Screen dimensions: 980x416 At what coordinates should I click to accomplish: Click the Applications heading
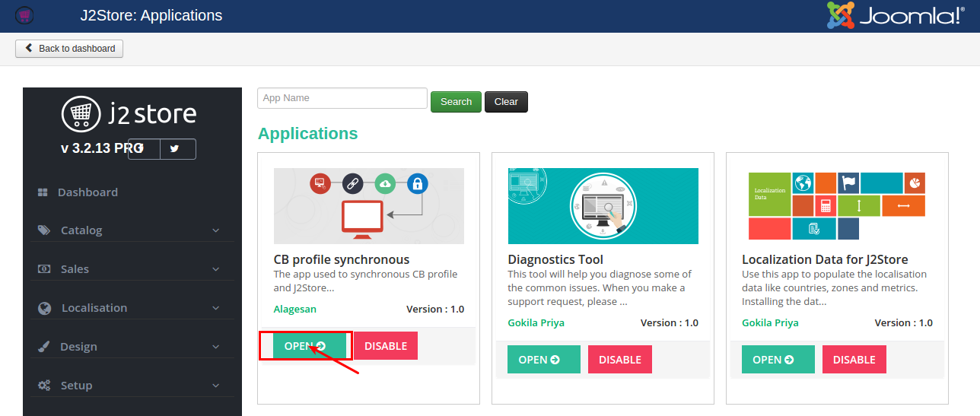[307, 134]
